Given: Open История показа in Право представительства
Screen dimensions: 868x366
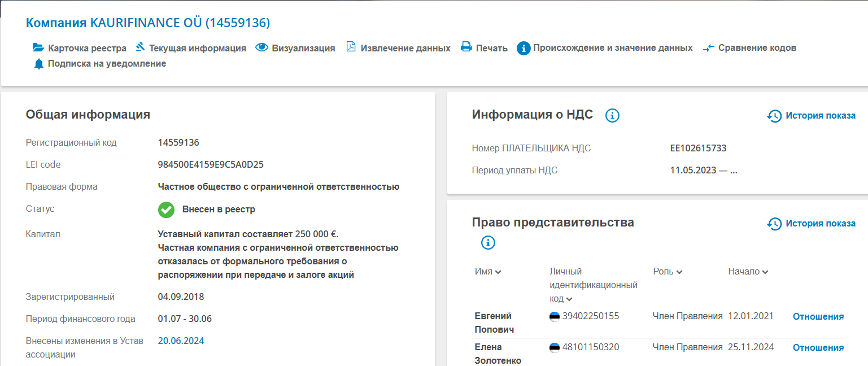Looking at the screenshot, I should coord(812,224).
